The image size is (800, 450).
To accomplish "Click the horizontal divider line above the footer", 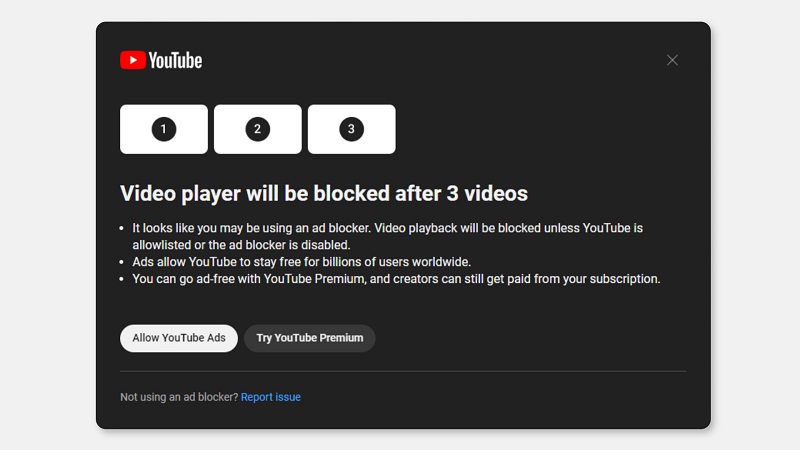I will click(x=403, y=371).
